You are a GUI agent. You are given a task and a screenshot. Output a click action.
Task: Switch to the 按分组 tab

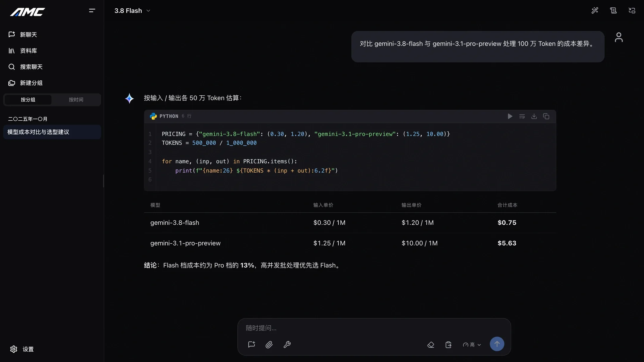(x=28, y=100)
